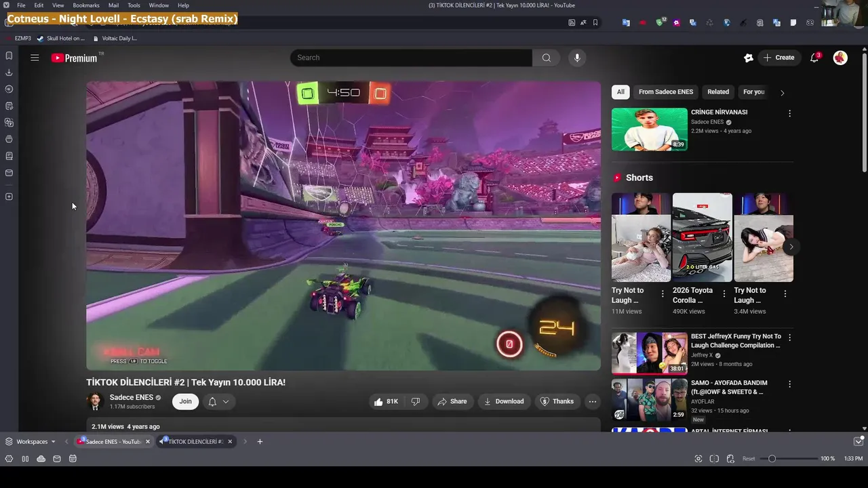Open the Tools menu
The height and width of the screenshot is (488, 868).
point(134,5)
